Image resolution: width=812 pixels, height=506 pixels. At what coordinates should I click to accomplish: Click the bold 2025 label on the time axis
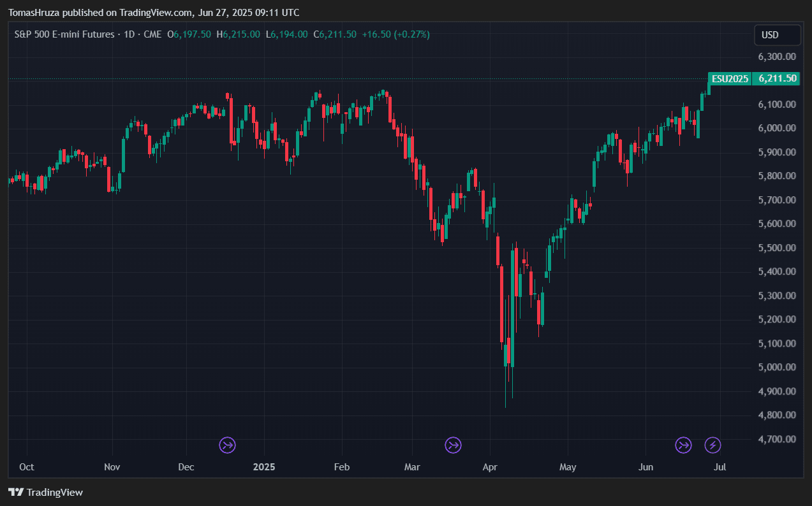pos(263,467)
